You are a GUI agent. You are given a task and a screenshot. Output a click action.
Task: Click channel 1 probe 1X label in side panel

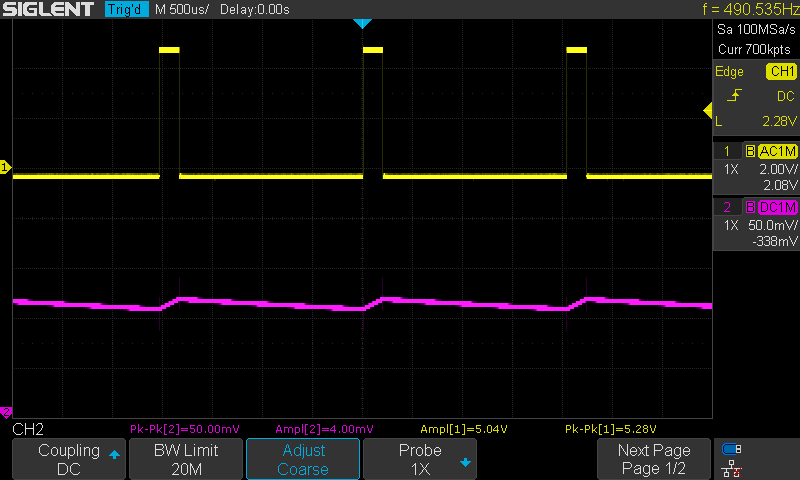tap(731, 169)
